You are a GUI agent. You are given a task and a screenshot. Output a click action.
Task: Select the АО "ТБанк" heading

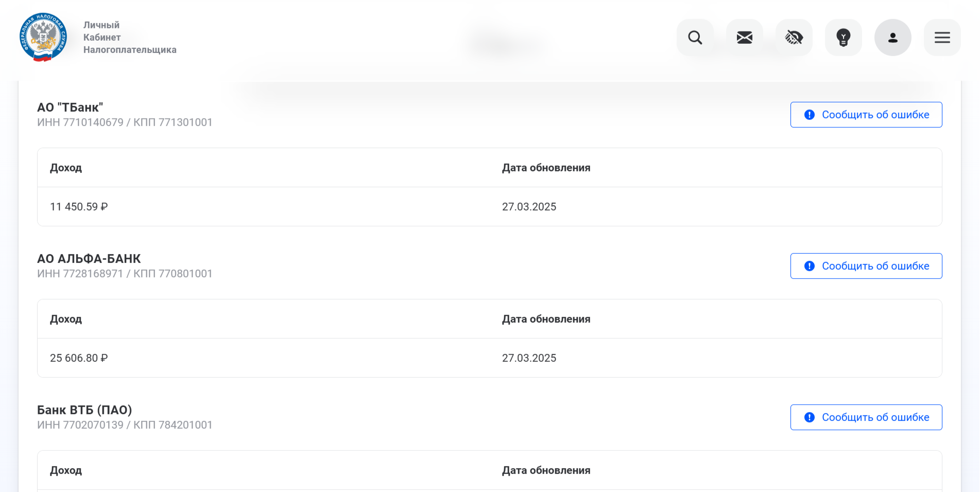coord(70,108)
